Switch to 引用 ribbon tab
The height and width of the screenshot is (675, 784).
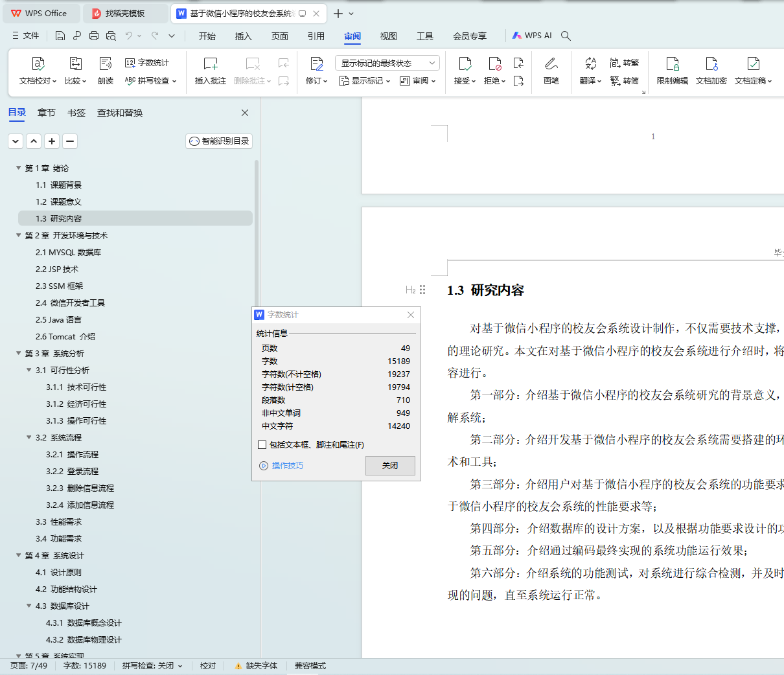point(316,36)
